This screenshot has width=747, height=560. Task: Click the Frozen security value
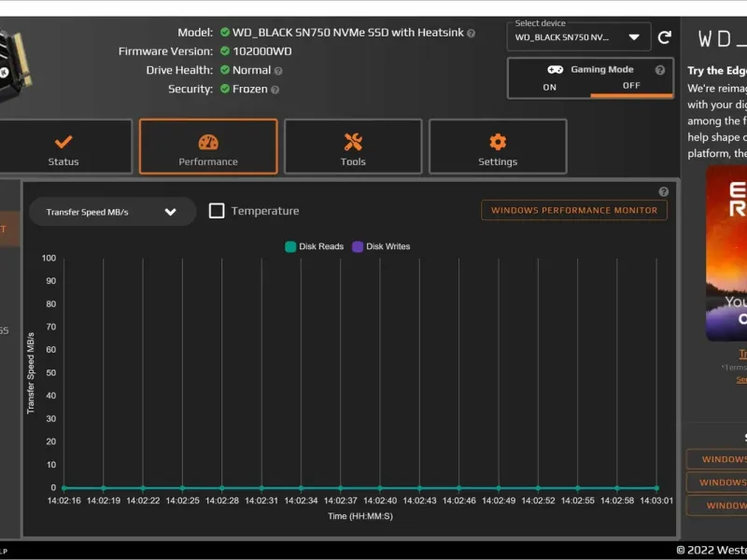pos(249,89)
